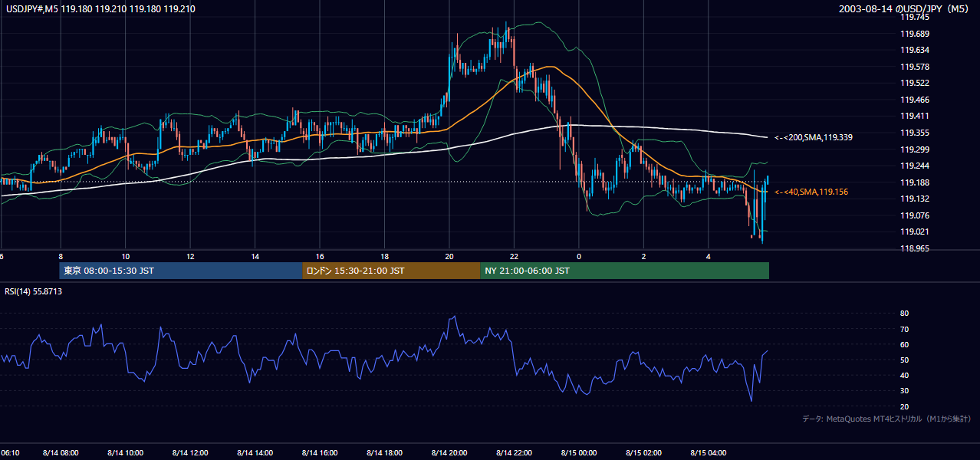Click bottom time label 06:10
Screen dimensions: 980x460
[x=10, y=453]
